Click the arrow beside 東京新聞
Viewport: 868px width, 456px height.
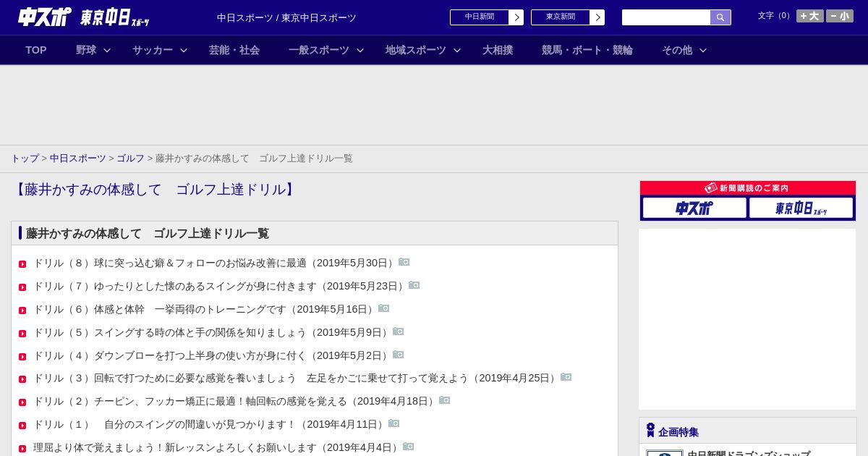[x=597, y=17]
